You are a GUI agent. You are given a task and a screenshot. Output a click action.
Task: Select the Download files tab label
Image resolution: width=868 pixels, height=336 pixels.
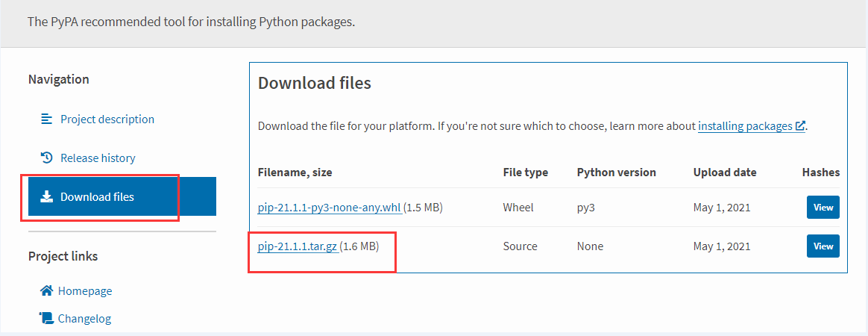pos(97,197)
